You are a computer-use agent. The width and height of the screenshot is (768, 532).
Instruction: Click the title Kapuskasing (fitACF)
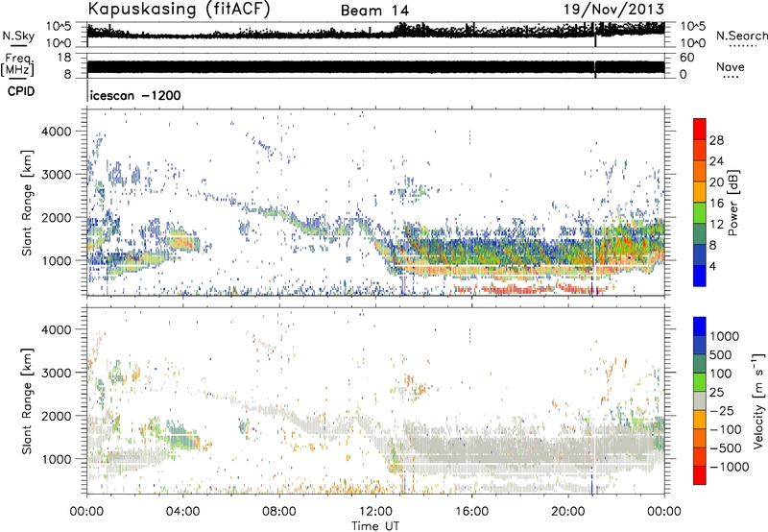click(180, 9)
